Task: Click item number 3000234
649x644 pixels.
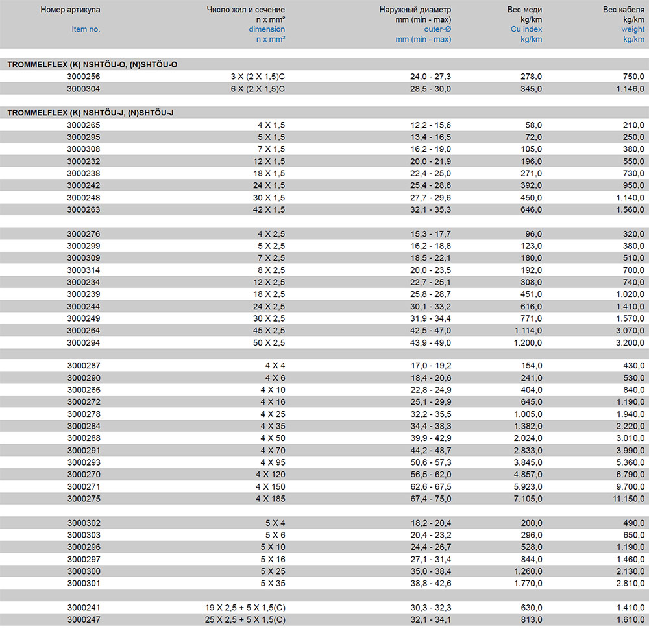Action: (84, 282)
